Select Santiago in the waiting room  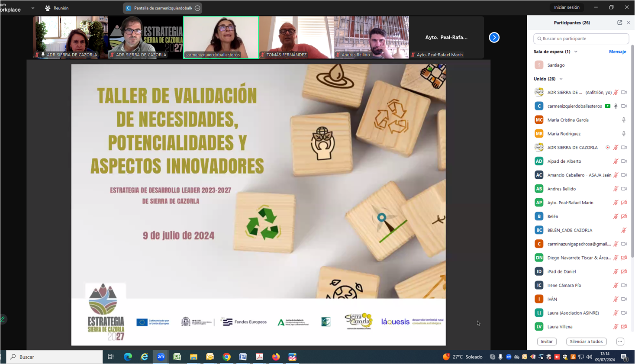556,65
